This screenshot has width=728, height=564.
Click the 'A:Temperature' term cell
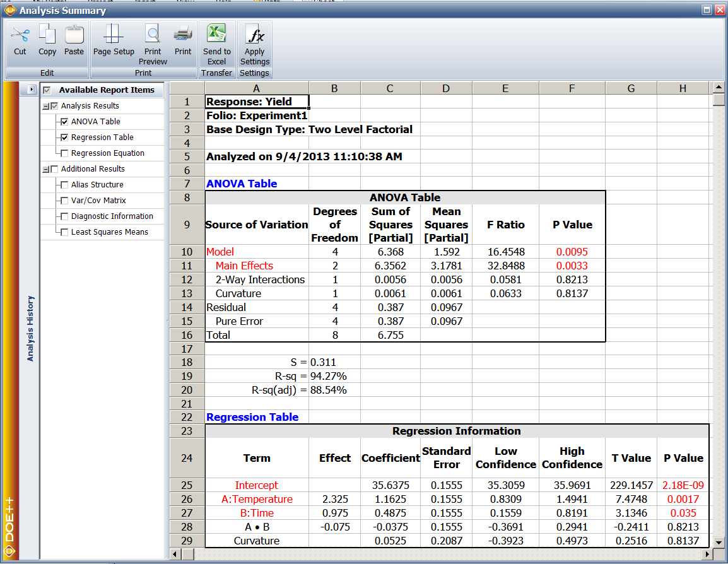click(257, 499)
